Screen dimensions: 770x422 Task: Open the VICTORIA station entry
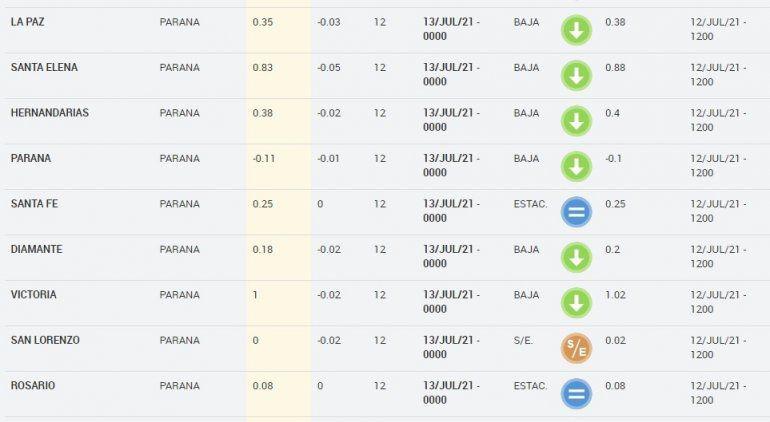pos(33,295)
